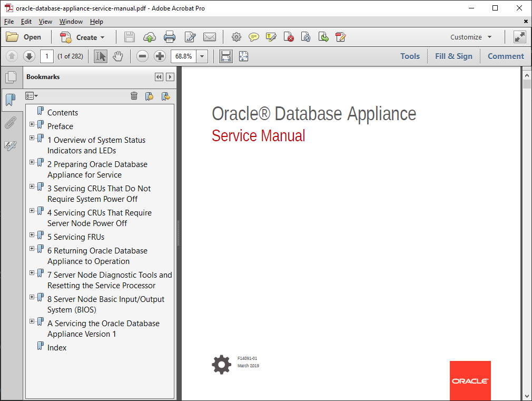Open the Customize toolbar dropdown
The image size is (532, 401).
(471, 37)
